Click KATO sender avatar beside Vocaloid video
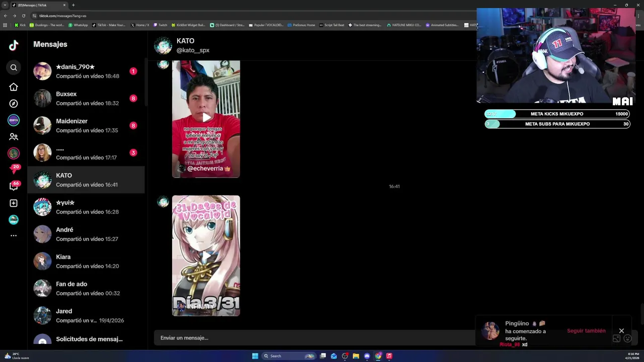This screenshot has height=362, width=644. [x=163, y=202]
